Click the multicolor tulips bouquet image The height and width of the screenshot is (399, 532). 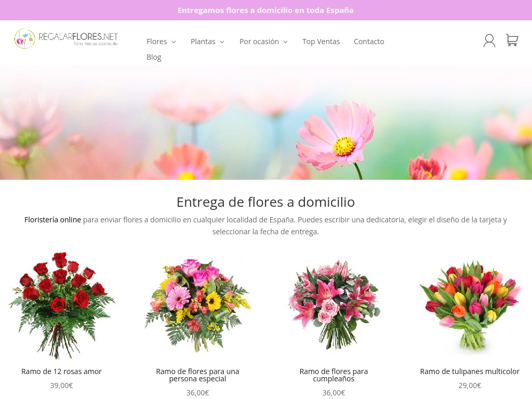470,305
